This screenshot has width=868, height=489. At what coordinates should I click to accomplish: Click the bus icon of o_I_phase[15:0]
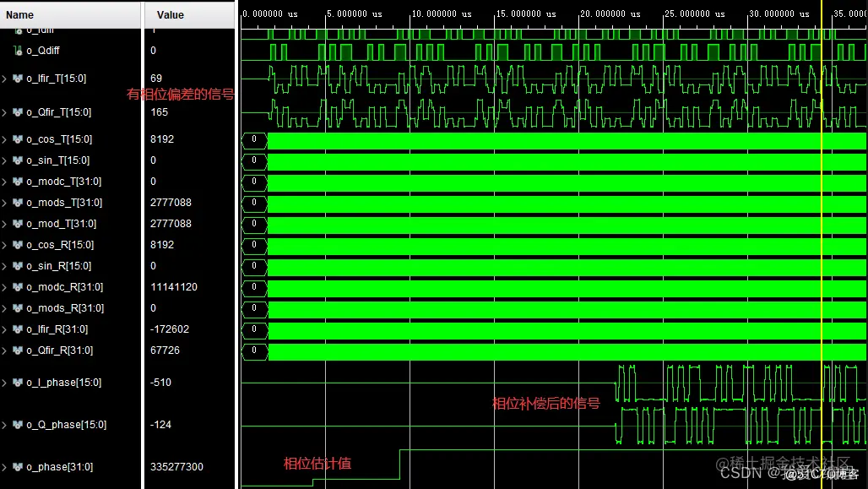[18, 383]
